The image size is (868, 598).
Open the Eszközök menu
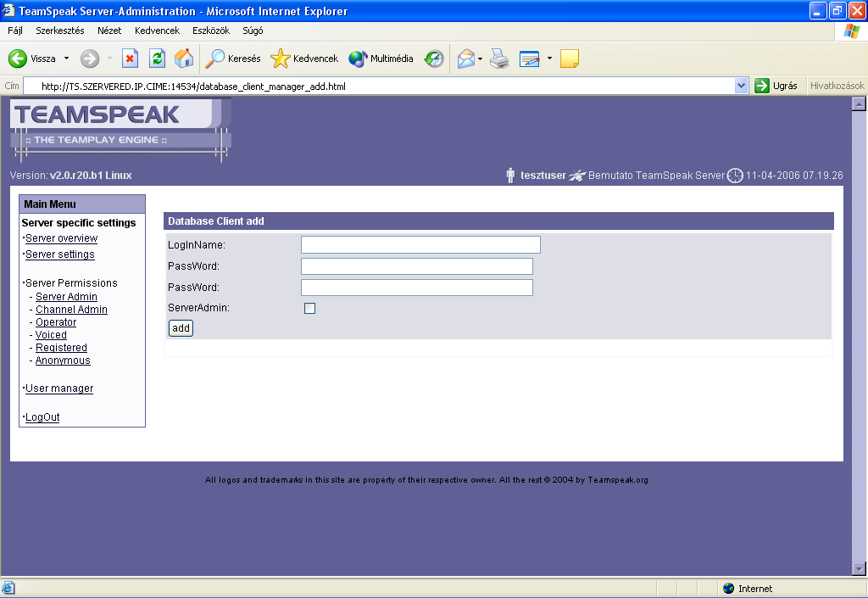[x=211, y=31]
